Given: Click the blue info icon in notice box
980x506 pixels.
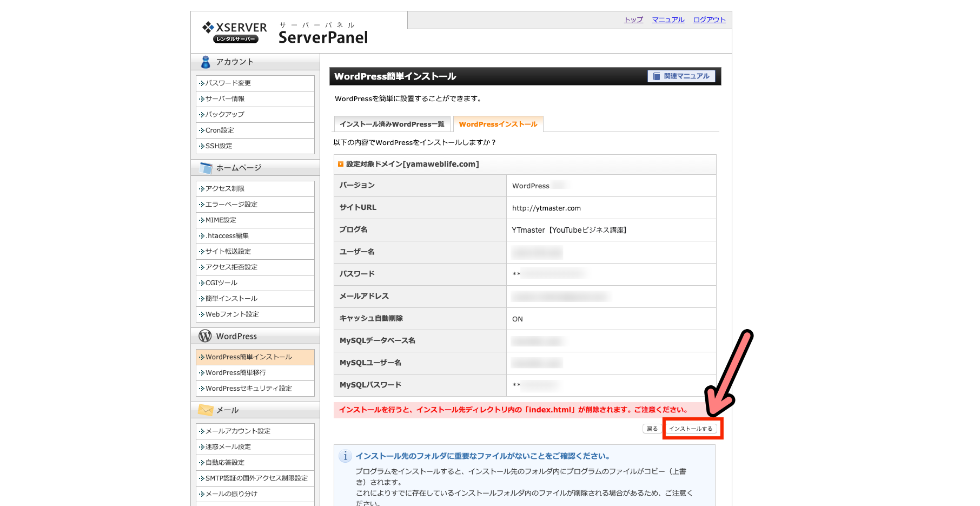Looking at the screenshot, I should pyautogui.click(x=345, y=456).
